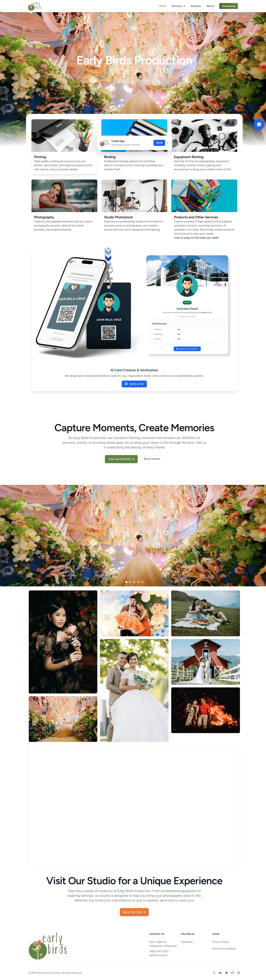Open the wedding couple portrait thumbnail
Screen dimensions: 266x980
click(134, 690)
